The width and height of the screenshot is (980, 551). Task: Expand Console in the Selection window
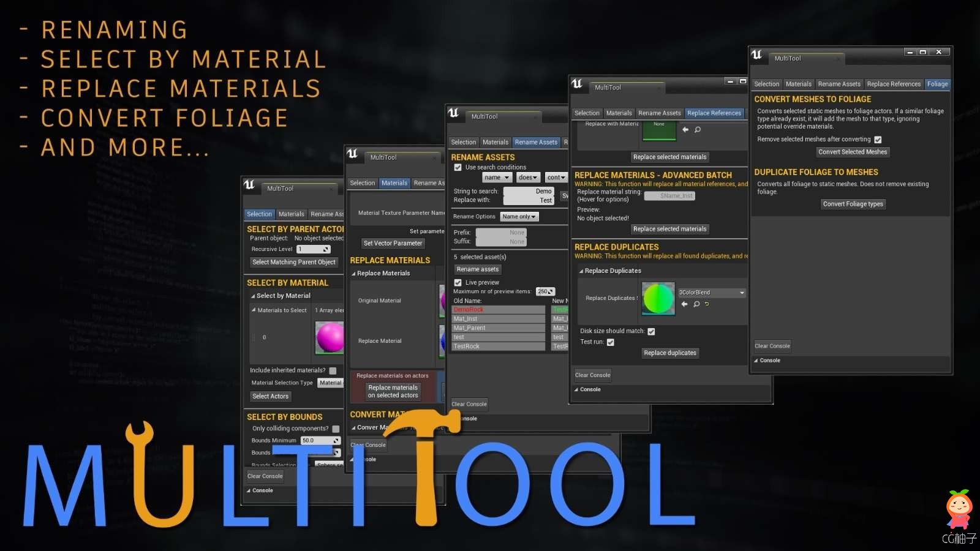tap(249, 490)
